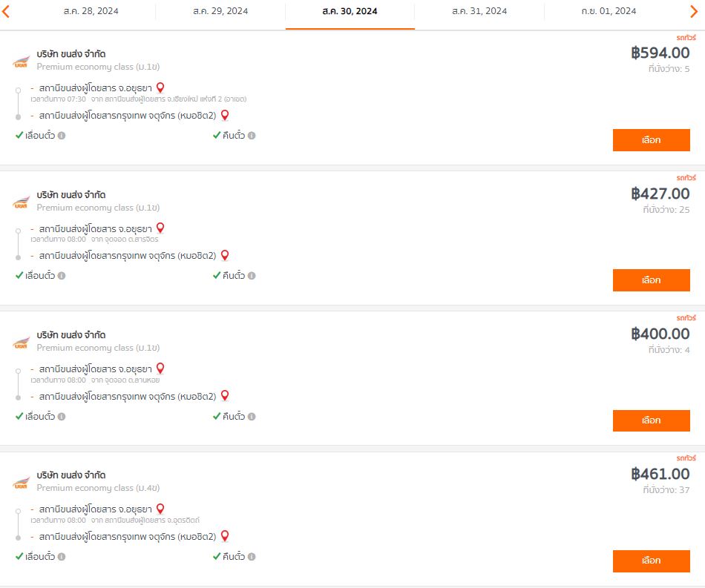The image size is (705, 588).
Task: Show reschedule info icon on ฿400 trip
Action: coord(62,417)
